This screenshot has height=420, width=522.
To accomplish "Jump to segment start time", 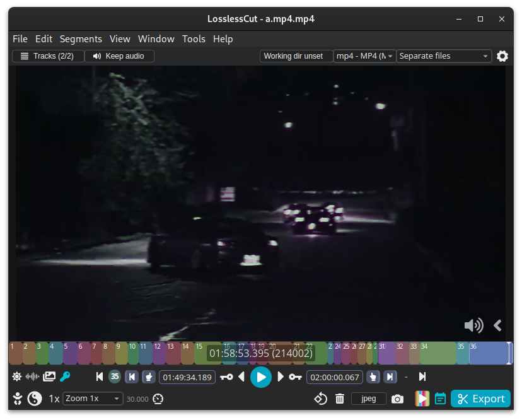I will pos(132,377).
